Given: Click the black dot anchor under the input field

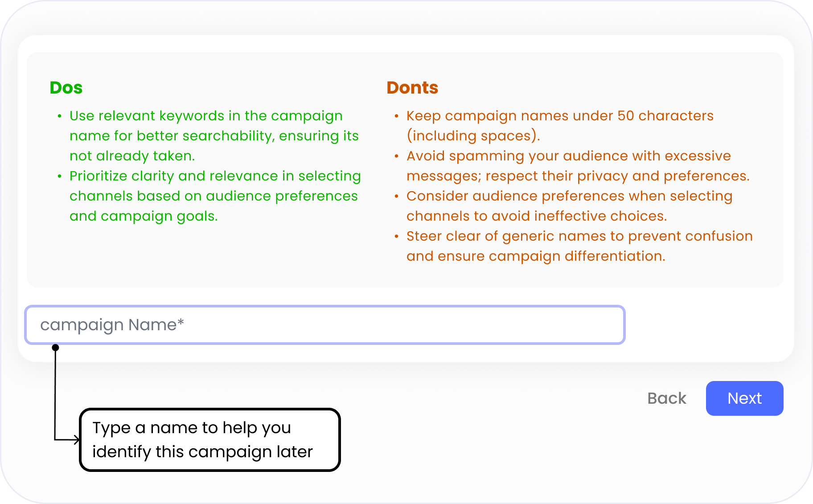Looking at the screenshot, I should [x=55, y=348].
